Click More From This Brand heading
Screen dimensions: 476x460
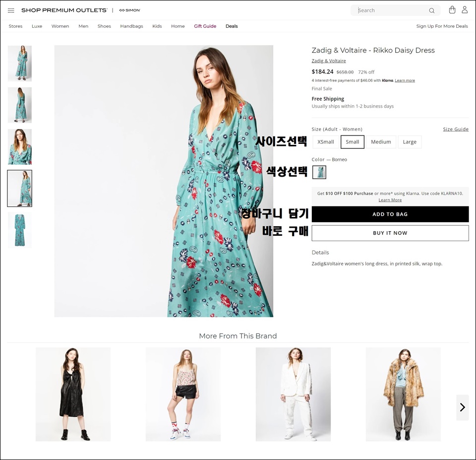pyautogui.click(x=238, y=336)
